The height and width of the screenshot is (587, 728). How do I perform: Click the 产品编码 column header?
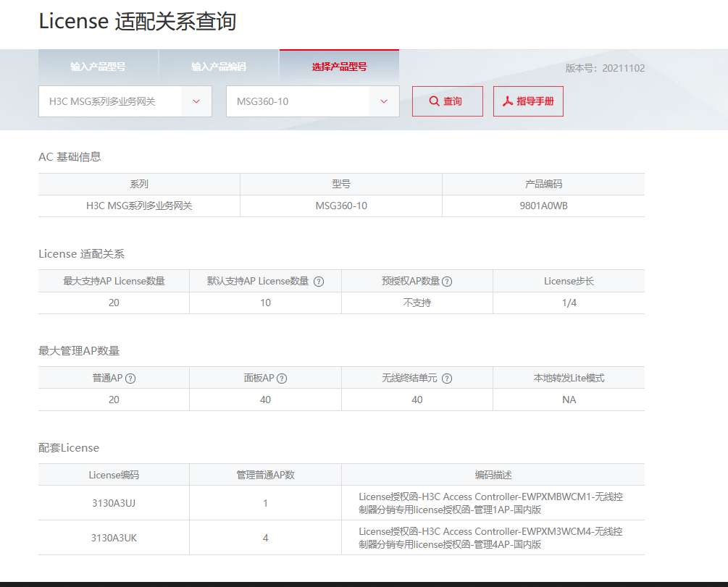click(x=544, y=185)
